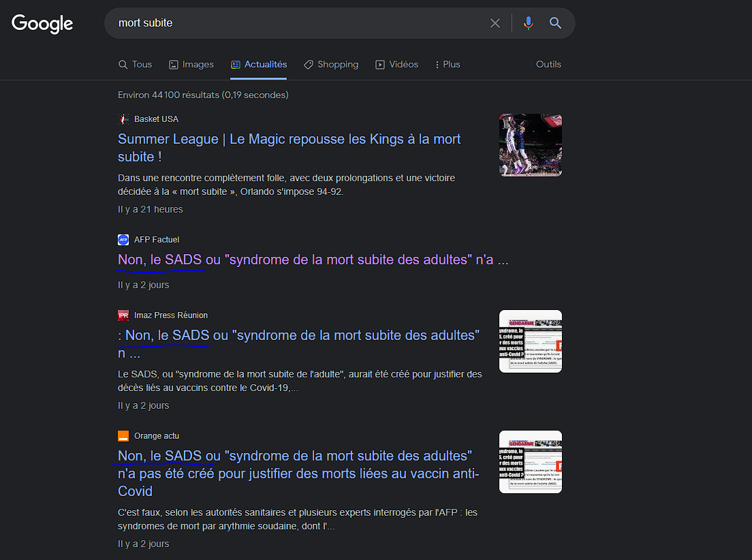Open Orange actu SADS headline link

(x=298, y=473)
